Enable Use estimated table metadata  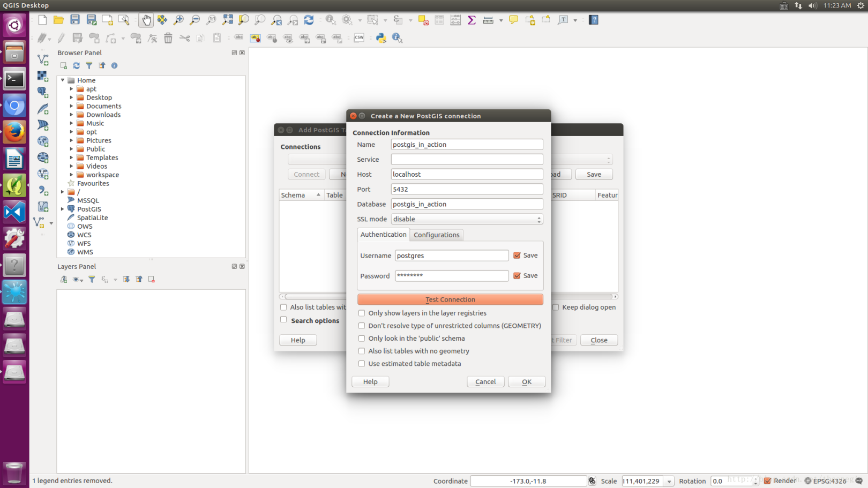tap(362, 364)
